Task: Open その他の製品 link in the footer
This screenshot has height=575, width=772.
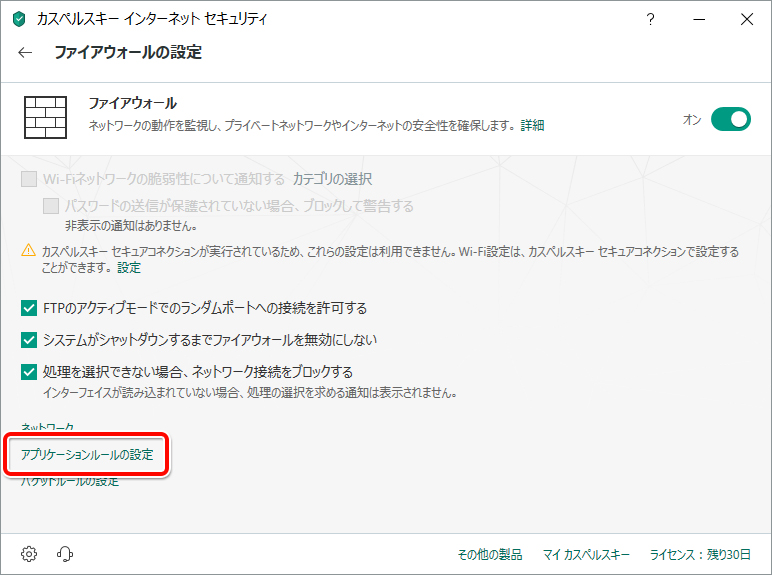Action: tap(489, 555)
